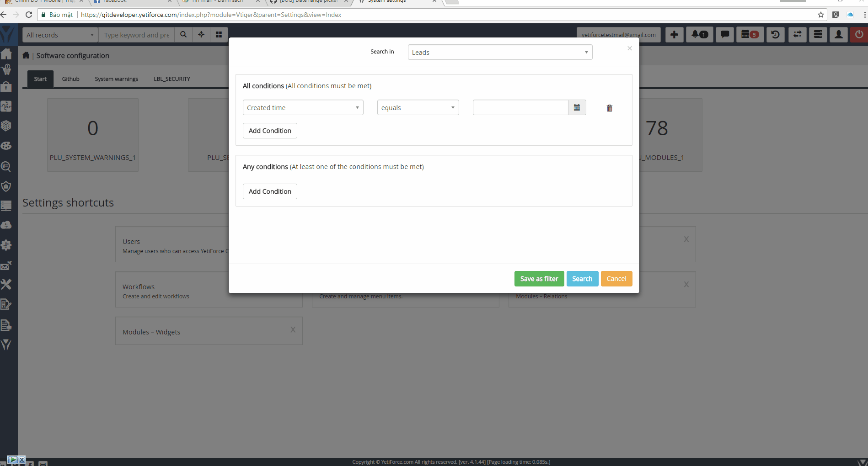Click the grid view icon in top bar
The image size is (868, 466).
click(x=219, y=35)
